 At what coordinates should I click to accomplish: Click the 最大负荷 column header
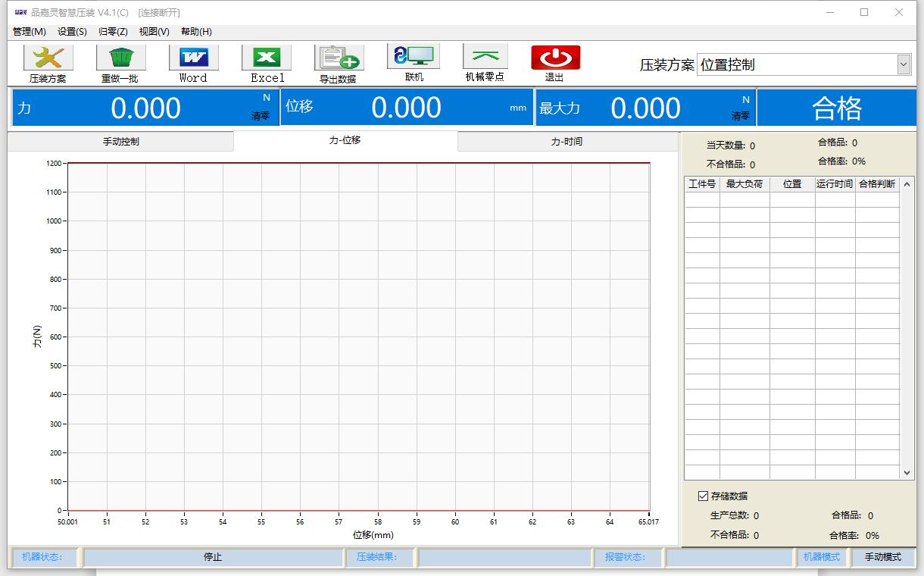pos(744,184)
